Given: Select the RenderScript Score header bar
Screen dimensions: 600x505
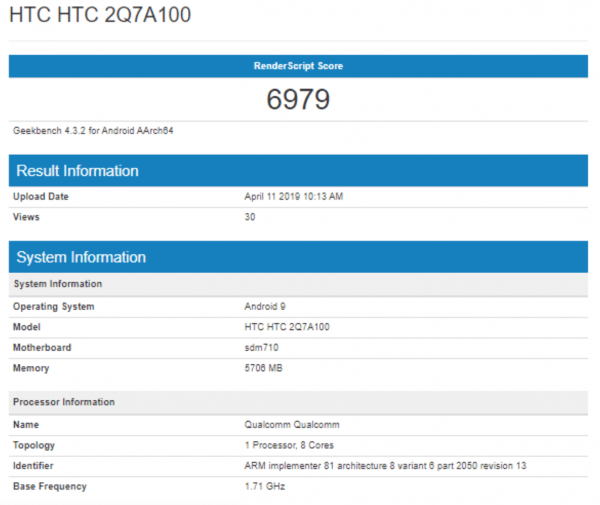Looking at the screenshot, I should tap(298, 66).
